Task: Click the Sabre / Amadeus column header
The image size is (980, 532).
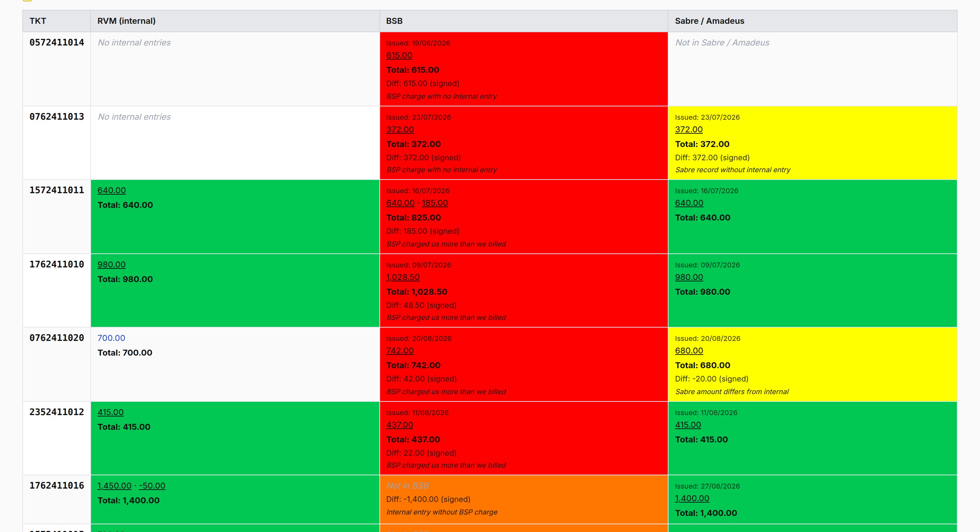Action: coord(813,21)
